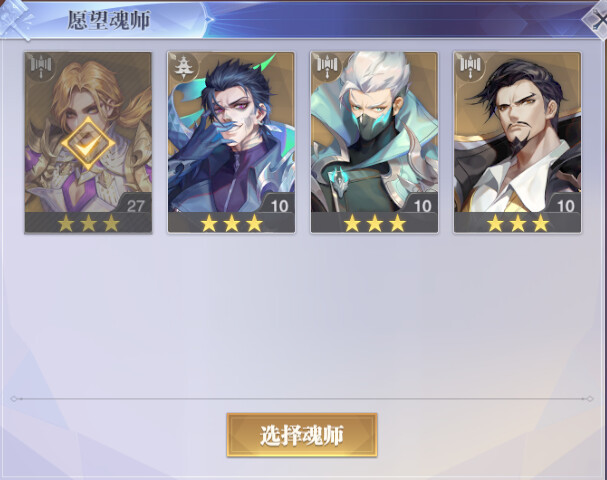Screen dimensions: 607x480
Task: Click the 选择魂师 confirm button
Action: pos(302,435)
